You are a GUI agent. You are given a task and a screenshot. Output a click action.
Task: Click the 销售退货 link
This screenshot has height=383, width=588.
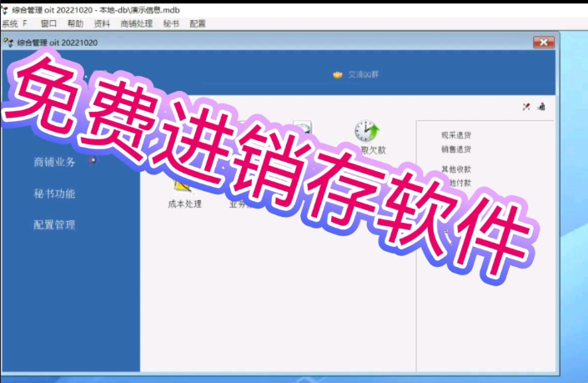pos(456,149)
